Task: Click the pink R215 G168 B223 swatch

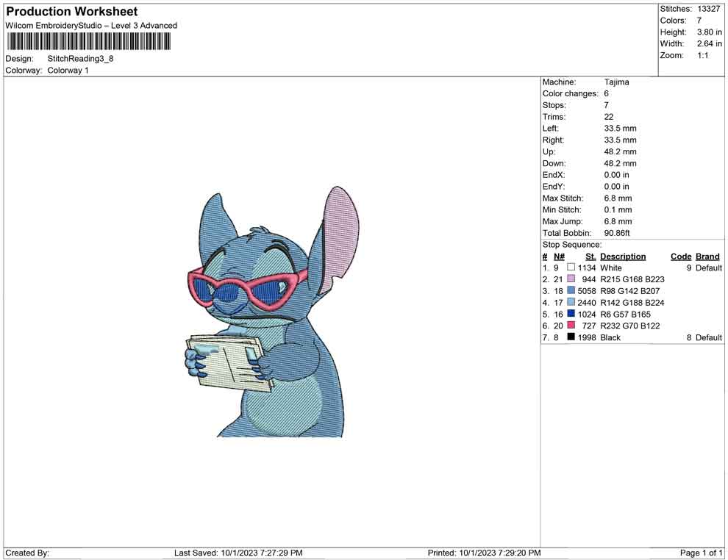Action: pyautogui.click(x=571, y=279)
